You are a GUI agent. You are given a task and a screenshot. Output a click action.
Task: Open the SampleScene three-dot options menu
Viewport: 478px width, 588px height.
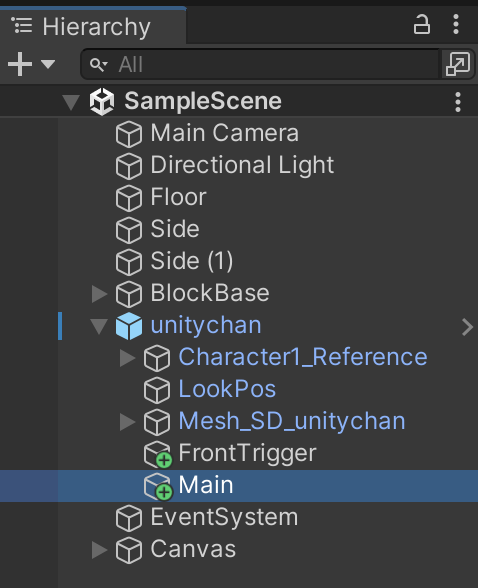tap(458, 102)
